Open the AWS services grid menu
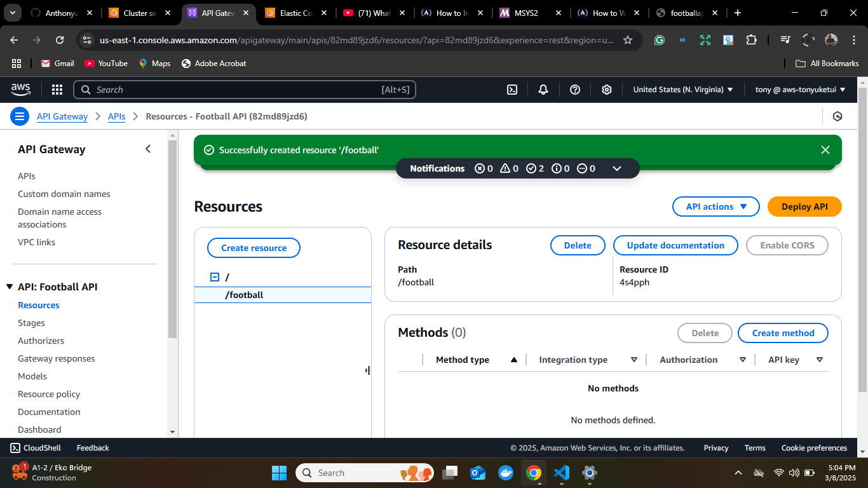 pos(57,90)
